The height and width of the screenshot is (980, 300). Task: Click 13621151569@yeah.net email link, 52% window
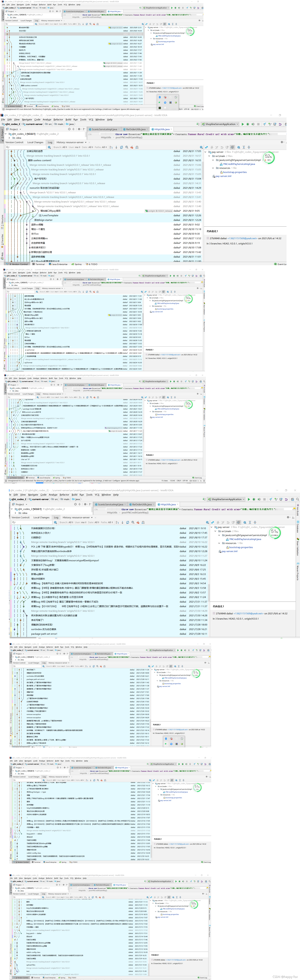242,239
